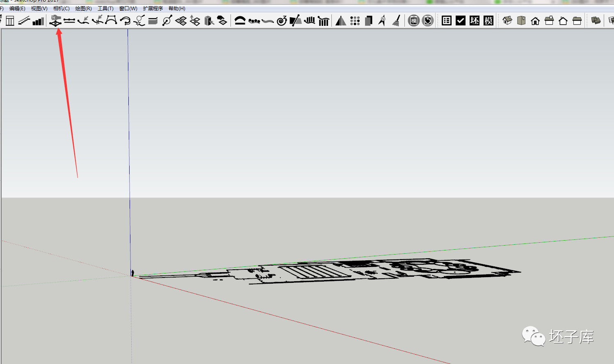Open the 帮助(H) menu

[177, 9]
